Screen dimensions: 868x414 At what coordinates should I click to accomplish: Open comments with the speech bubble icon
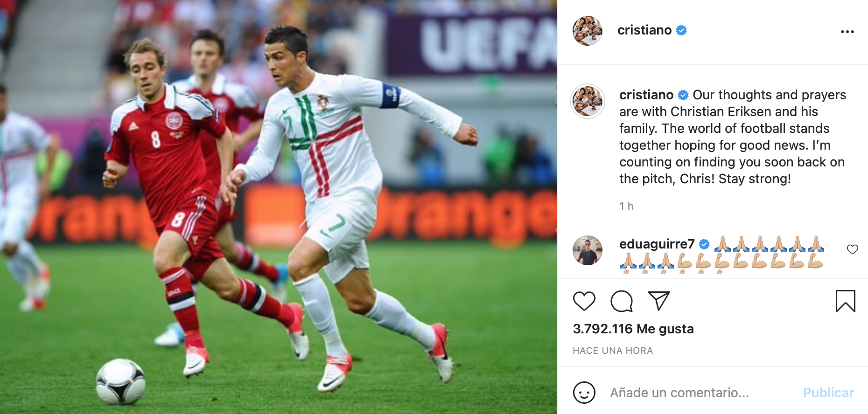tap(622, 301)
